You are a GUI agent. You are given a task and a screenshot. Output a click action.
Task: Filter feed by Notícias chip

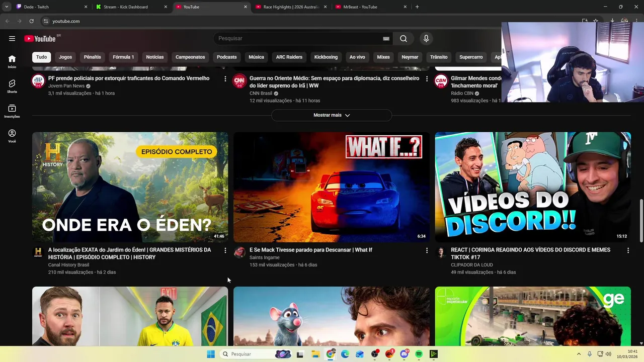pyautogui.click(x=155, y=57)
